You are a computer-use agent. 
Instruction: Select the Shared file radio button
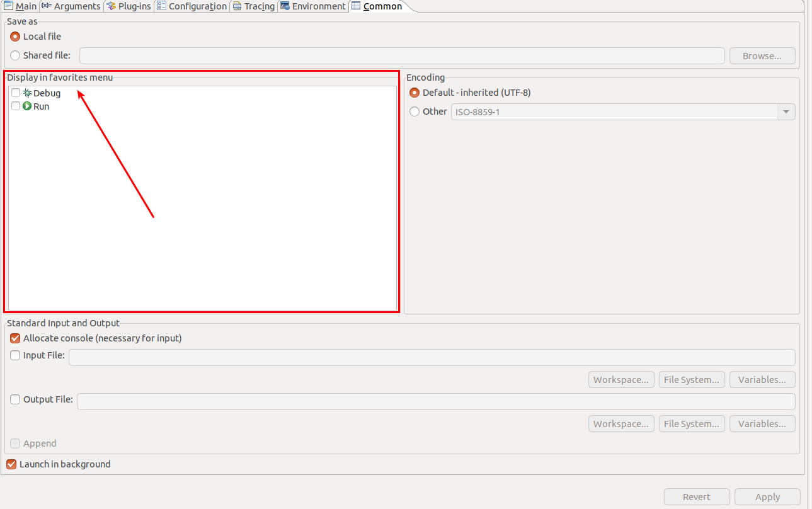point(15,55)
